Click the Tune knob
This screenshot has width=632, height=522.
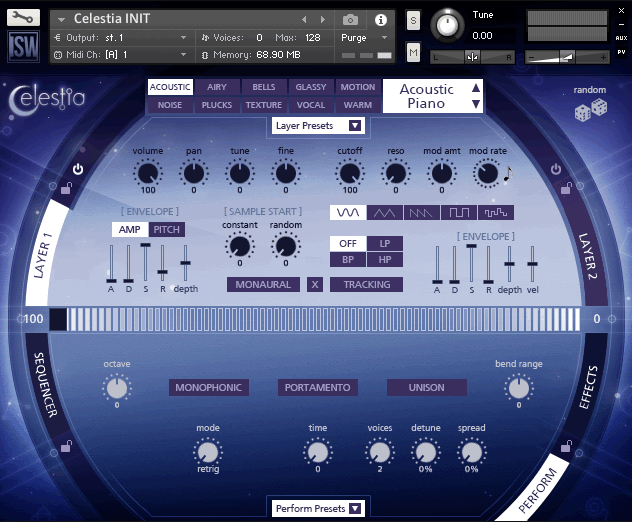447,25
